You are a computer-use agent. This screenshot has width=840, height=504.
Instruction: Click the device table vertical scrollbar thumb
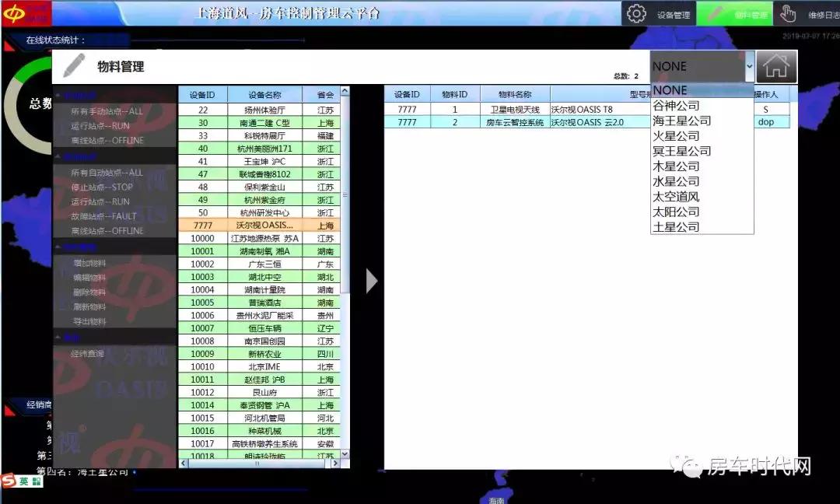pyautogui.click(x=345, y=195)
